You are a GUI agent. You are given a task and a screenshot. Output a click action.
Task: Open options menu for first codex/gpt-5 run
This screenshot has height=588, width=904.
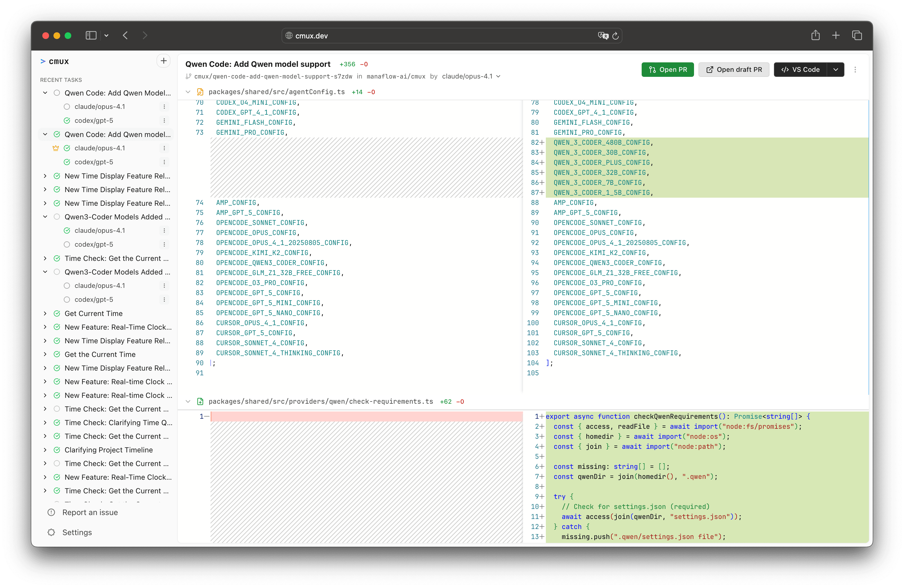tap(164, 121)
